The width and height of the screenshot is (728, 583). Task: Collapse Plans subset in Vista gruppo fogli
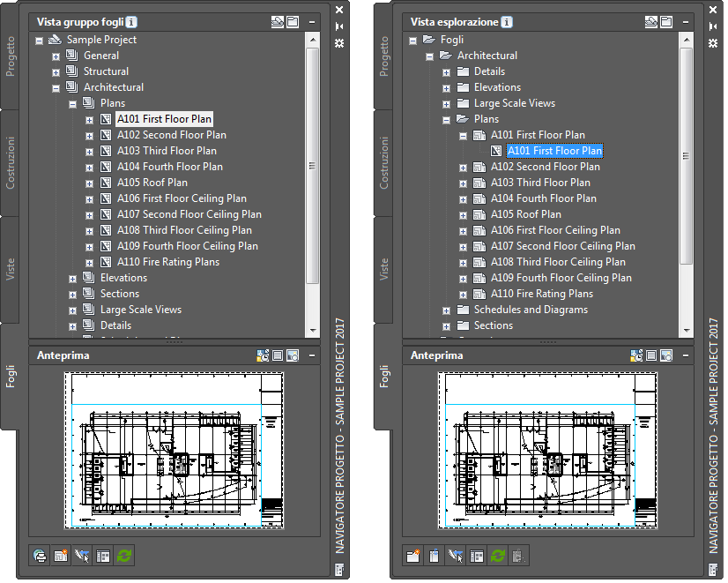pos(72,105)
